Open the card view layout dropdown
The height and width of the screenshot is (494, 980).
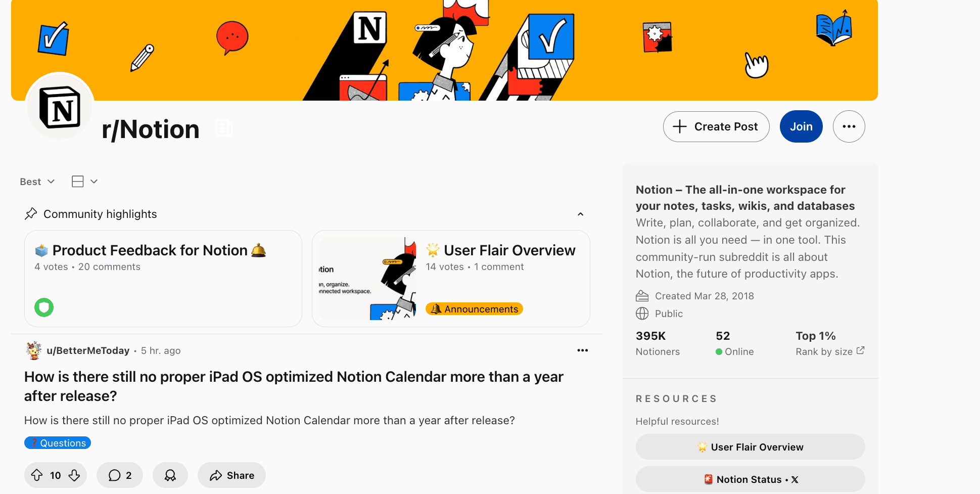pyautogui.click(x=84, y=182)
